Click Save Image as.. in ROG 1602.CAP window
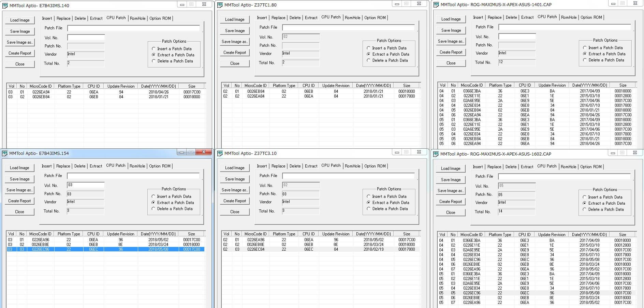This screenshot has height=308, width=644. (x=451, y=191)
